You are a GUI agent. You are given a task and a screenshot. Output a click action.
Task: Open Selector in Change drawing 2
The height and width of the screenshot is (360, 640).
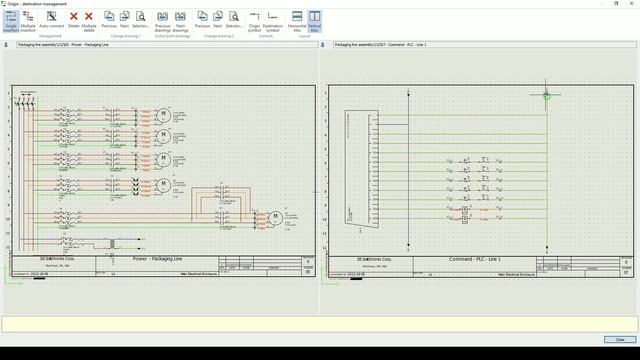point(234,20)
